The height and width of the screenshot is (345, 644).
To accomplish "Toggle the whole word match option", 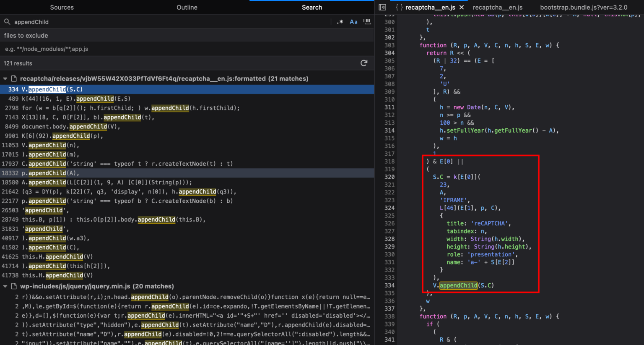I will (367, 22).
